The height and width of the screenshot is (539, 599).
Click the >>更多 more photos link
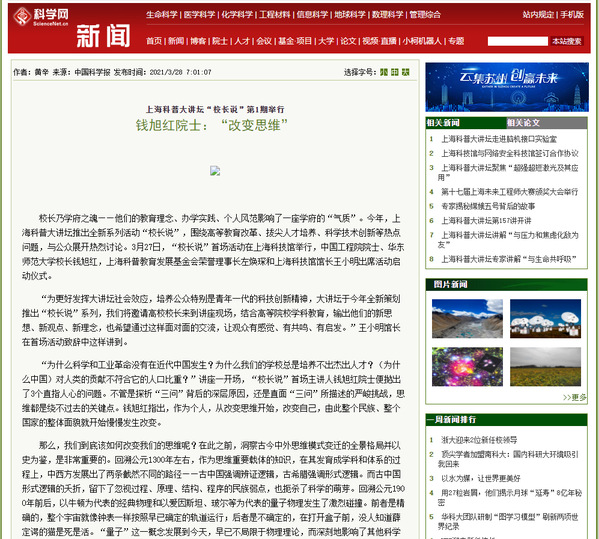pos(575,397)
